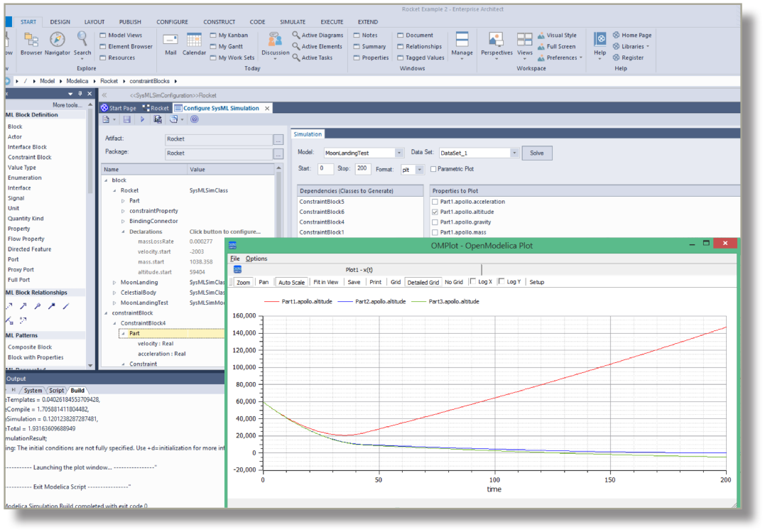Expand the MoonLanding tree node
The image size is (765, 532).
pyautogui.click(x=114, y=283)
